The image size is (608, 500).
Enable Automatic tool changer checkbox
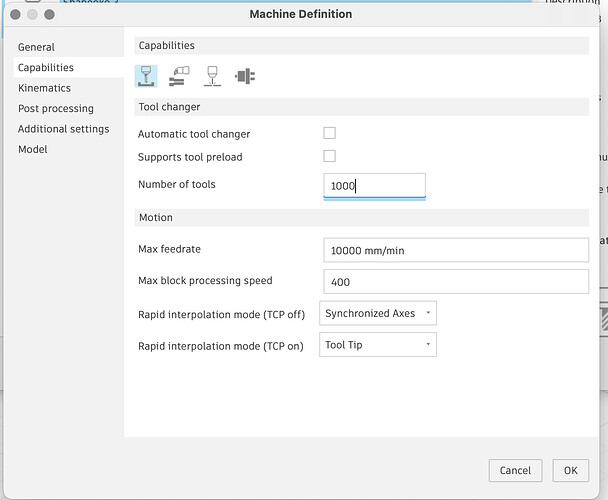click(329, 133)
